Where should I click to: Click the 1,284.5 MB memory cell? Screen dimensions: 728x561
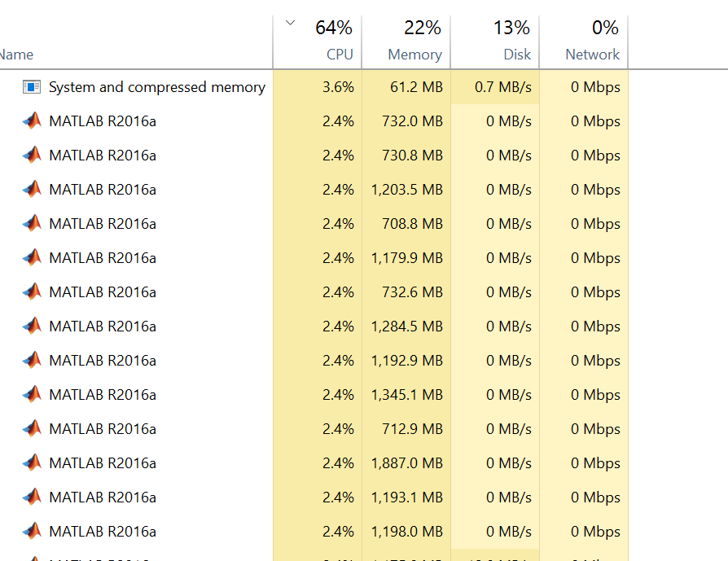(406, 327)
